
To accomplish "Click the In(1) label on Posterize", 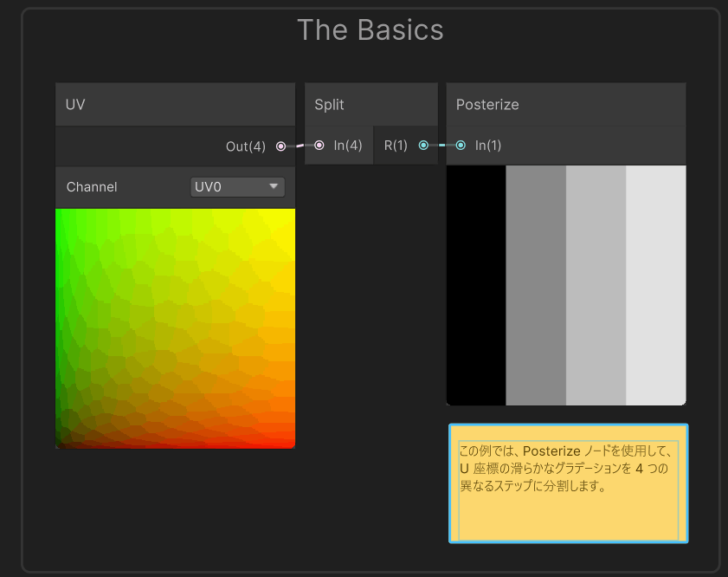I will coord(488,146).
